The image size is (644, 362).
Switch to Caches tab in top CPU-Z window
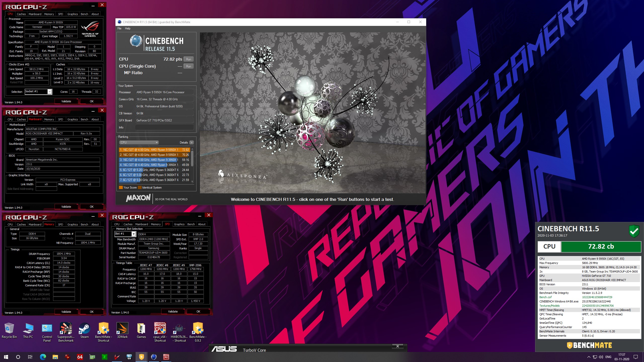click(x=21, y=14)
